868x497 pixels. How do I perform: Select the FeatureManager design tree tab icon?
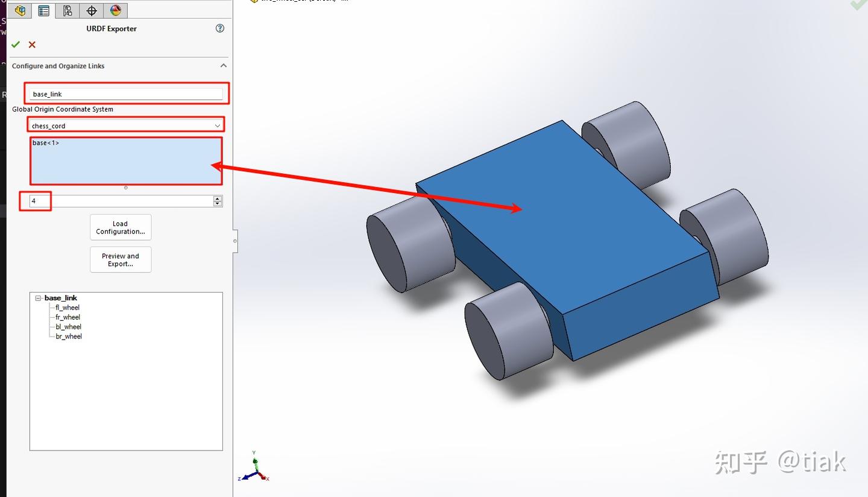click(19, 10)
